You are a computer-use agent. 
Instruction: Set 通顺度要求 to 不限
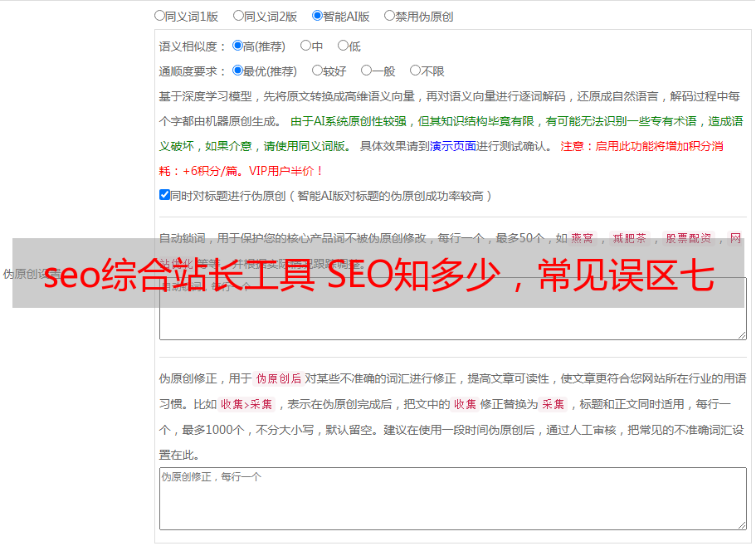pyautogui.click(x=415, y=71)
